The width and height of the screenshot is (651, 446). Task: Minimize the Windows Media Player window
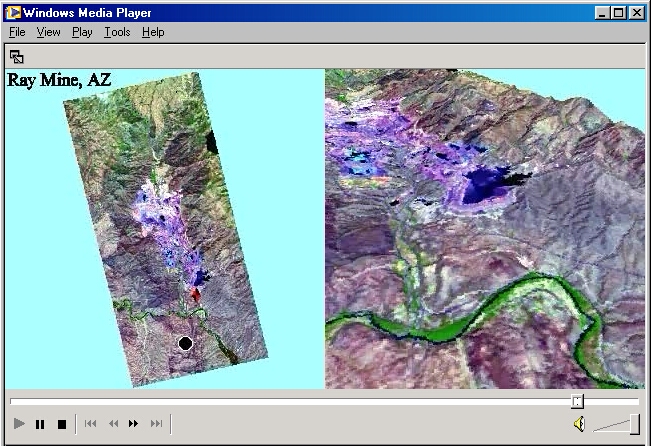[x=602, y=13]
